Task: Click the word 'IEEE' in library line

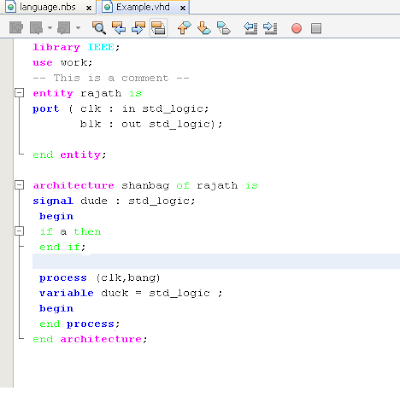Action: (x=101, y=47)
